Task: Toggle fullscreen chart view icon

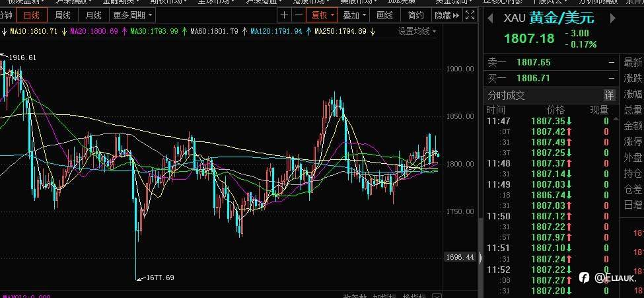Action: click(470, 16)
